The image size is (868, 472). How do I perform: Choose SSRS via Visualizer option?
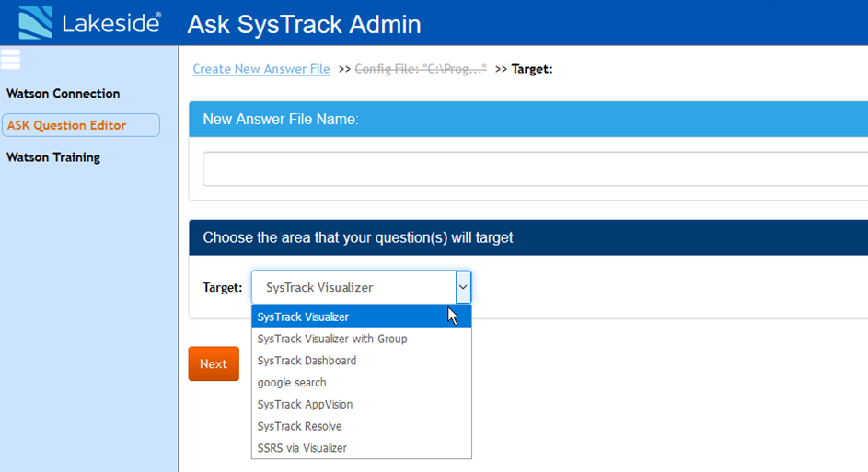(x=362, y=448)
